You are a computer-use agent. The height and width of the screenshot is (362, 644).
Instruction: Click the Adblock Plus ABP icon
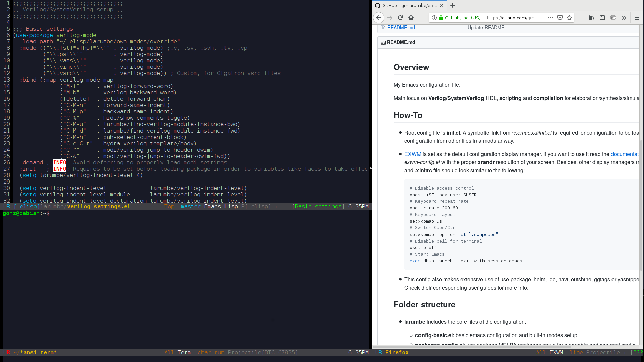point(613,18)
